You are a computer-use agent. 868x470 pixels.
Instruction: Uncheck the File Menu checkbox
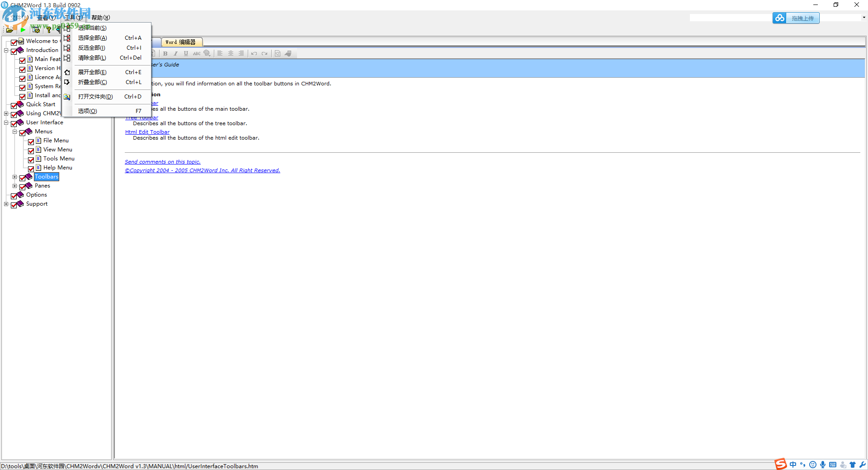coord(31,141)
